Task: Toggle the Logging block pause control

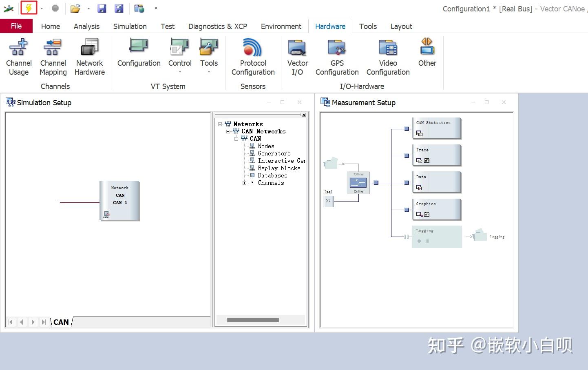Action: coord(427,241)
